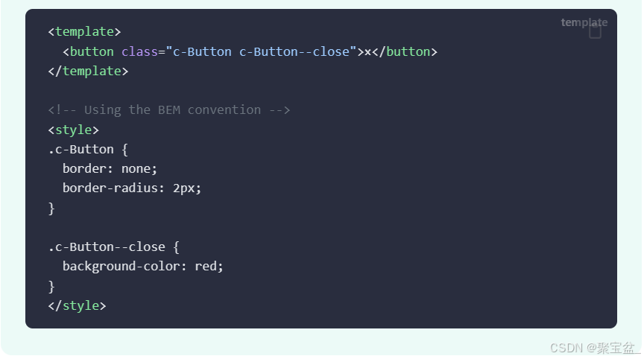This screenshot has height=359, width=644.
Task: Click the CSDN watermark text
Action: pyautogui.click(x=594, y=348)
